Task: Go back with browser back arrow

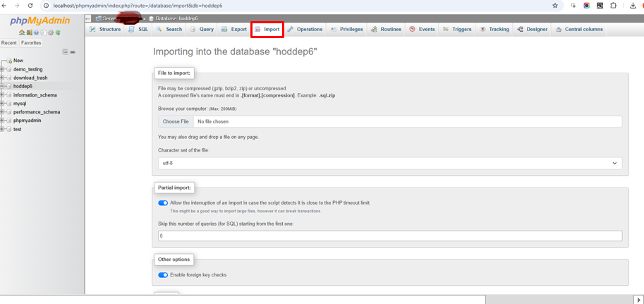Action: click(4, 6)
